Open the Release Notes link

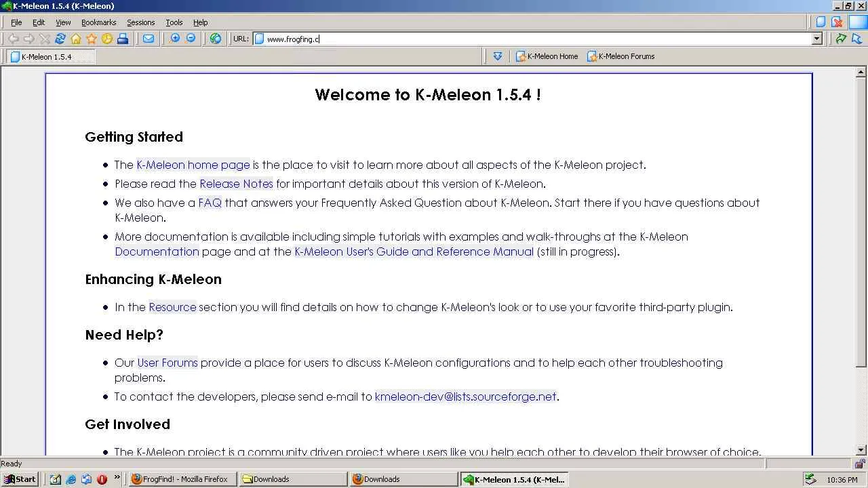236,184
